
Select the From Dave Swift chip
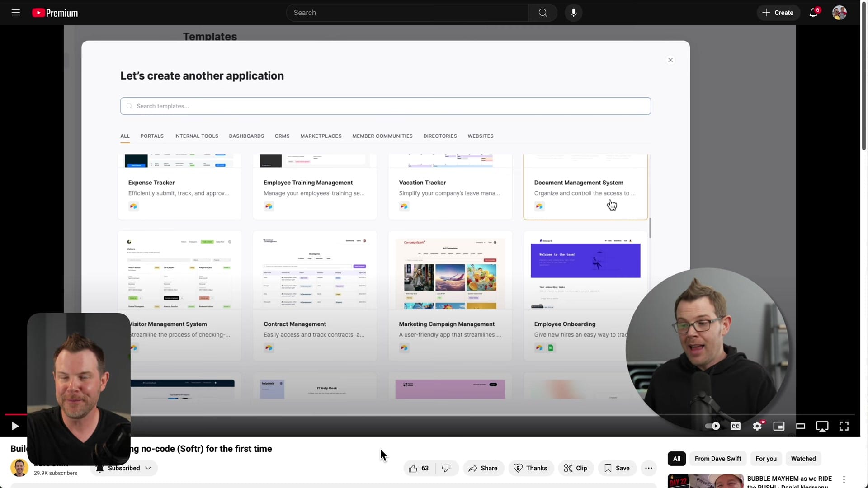(718, 459)
